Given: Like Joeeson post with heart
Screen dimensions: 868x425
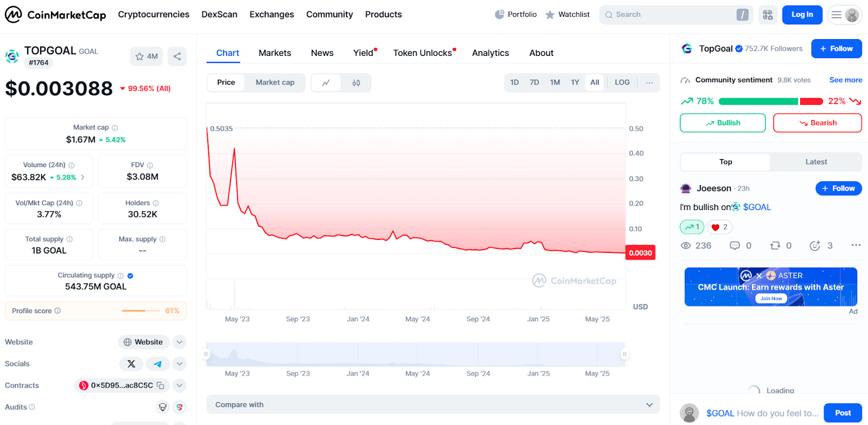Looking at the screenshot, I should coord(720,227).
